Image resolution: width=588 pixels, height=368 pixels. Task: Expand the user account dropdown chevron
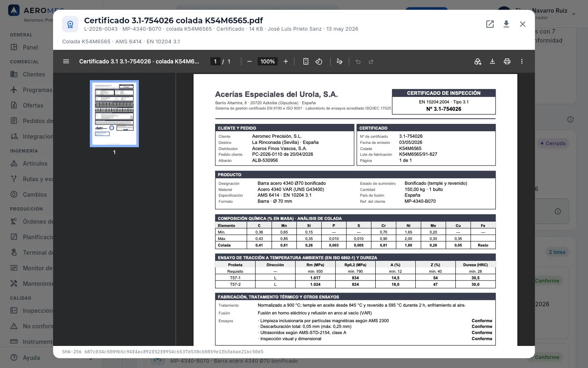click(x=574, y=14)
